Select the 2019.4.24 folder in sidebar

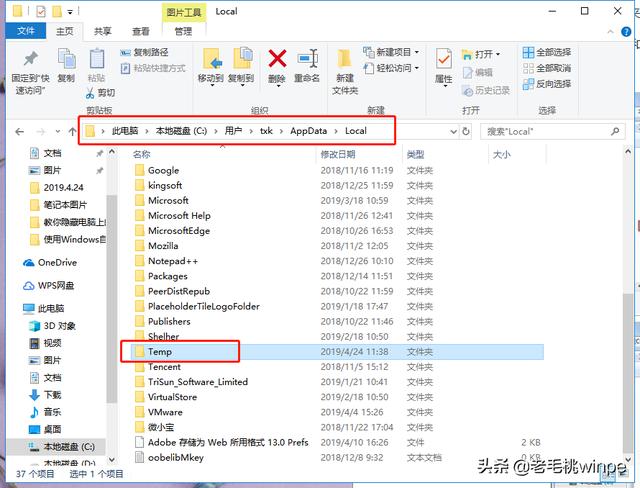tap(57, 188)
